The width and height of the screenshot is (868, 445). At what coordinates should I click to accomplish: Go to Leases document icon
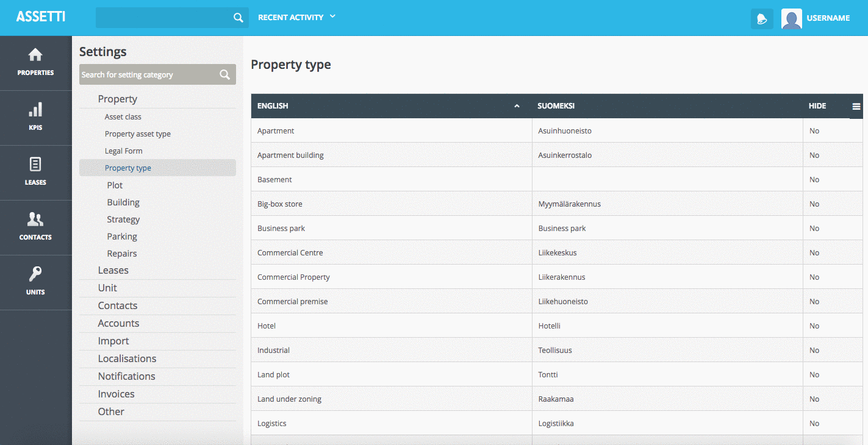(35, 165)
